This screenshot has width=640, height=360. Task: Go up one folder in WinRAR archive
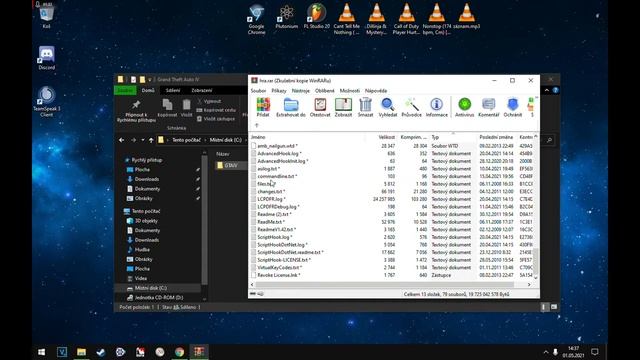(257, 125)
